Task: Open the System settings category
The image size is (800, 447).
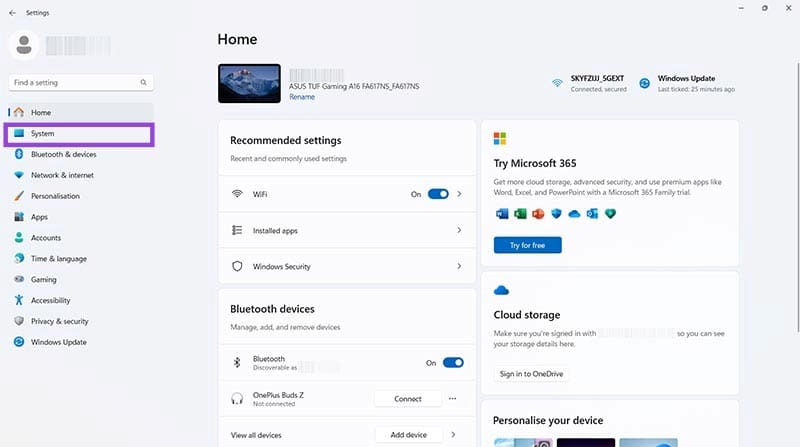Action: pos(81,133)
